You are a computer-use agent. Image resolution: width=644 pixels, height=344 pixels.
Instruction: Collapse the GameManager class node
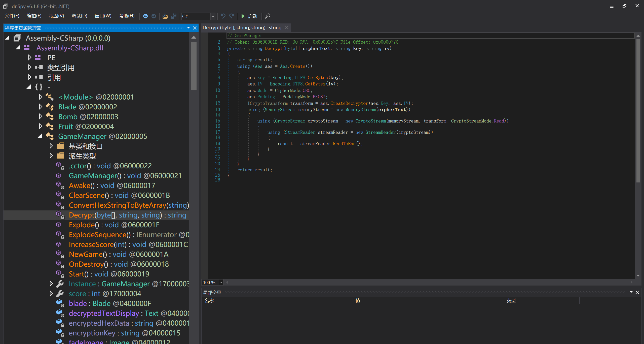[40, 136]
